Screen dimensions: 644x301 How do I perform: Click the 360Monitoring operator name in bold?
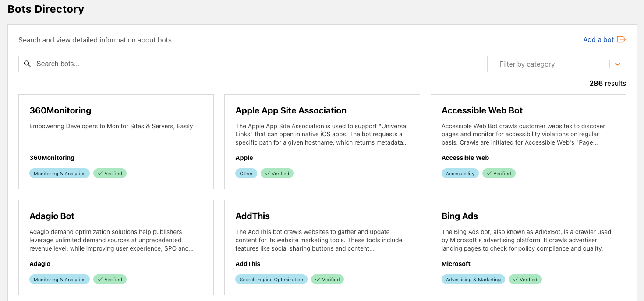[52, 158]
